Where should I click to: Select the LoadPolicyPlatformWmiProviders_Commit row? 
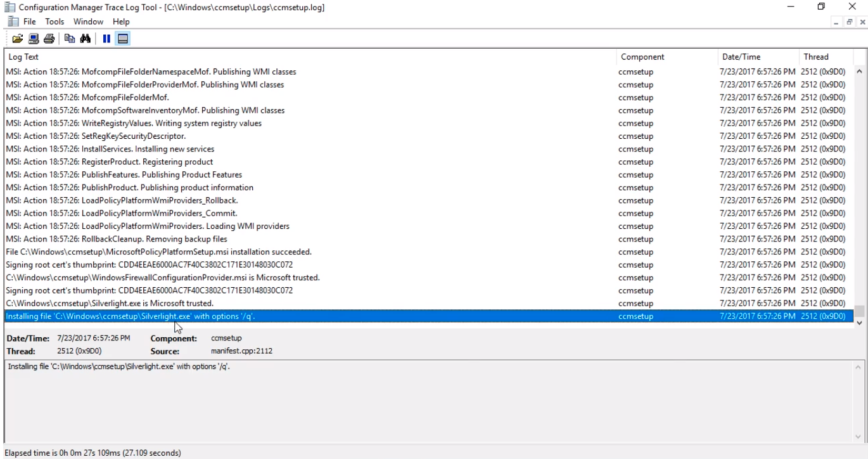coord(429,213)
